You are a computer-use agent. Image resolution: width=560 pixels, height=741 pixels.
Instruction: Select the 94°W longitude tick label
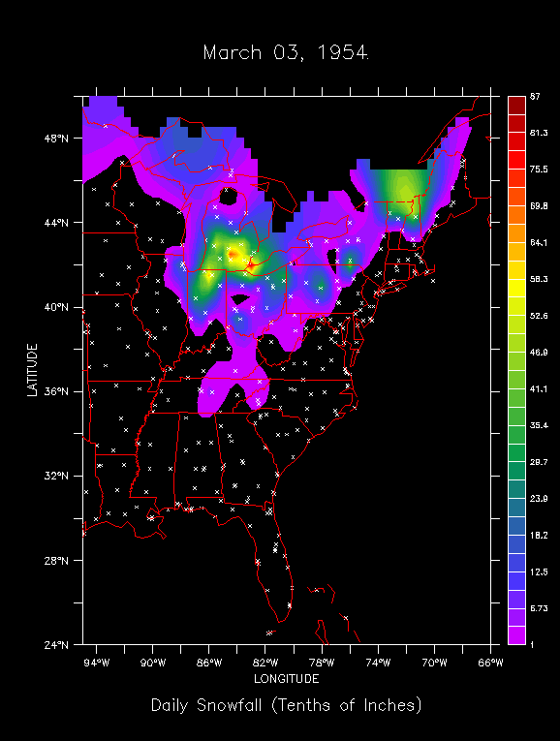97,663
